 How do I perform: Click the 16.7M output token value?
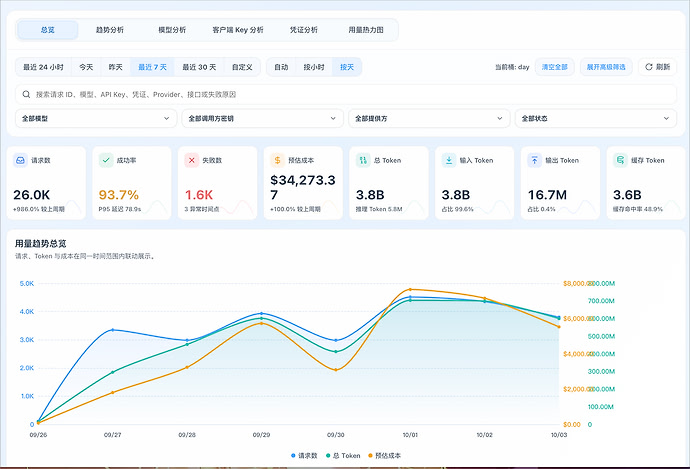(547, 194)
